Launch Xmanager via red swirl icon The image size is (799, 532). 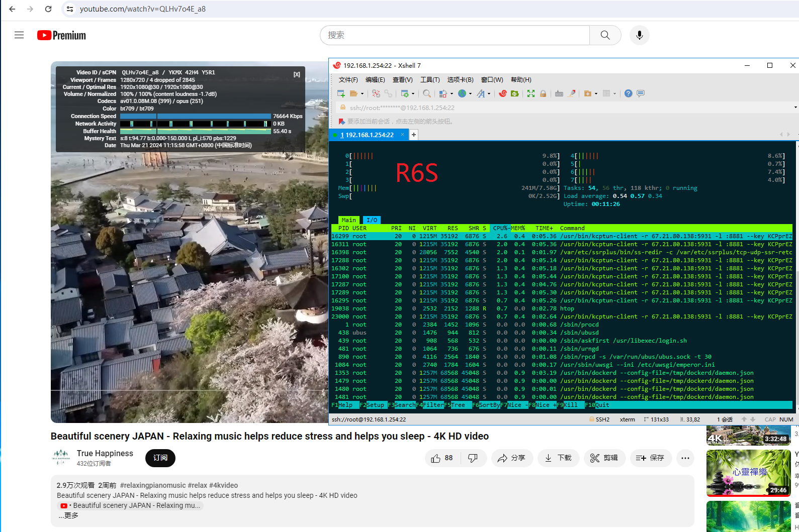(503, 93)
